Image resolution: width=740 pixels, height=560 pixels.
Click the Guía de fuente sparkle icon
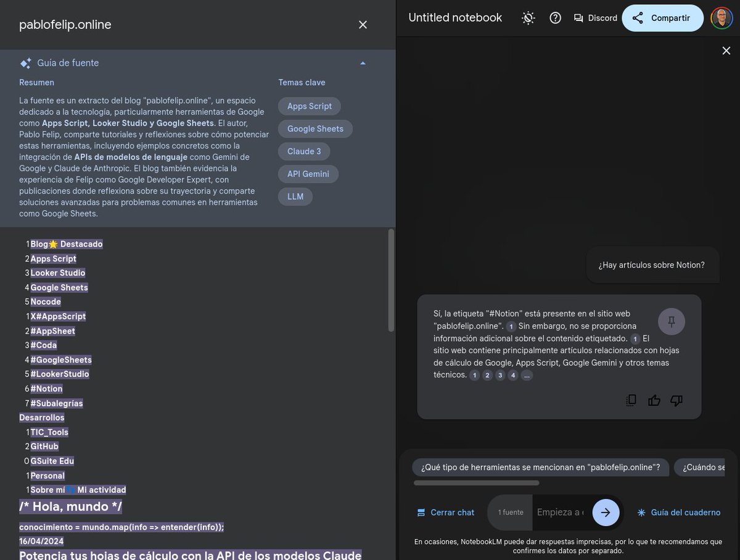pos(25,63)
